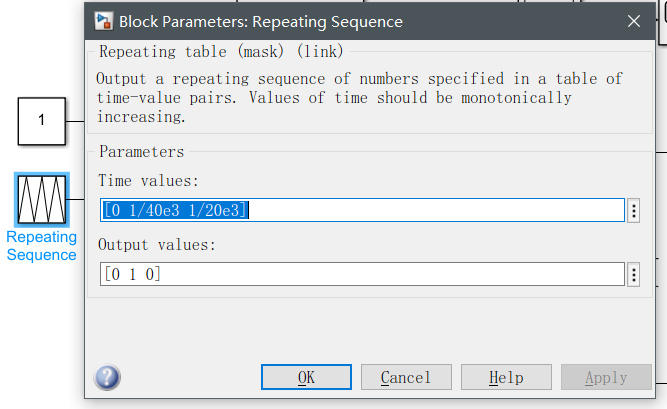Screen dimensions: 667x409
Task: Click the Output values label text
Action: (157, 245)
